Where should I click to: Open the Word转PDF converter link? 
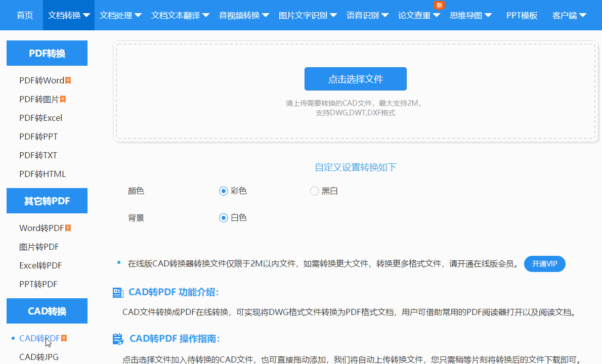point(42,228)
